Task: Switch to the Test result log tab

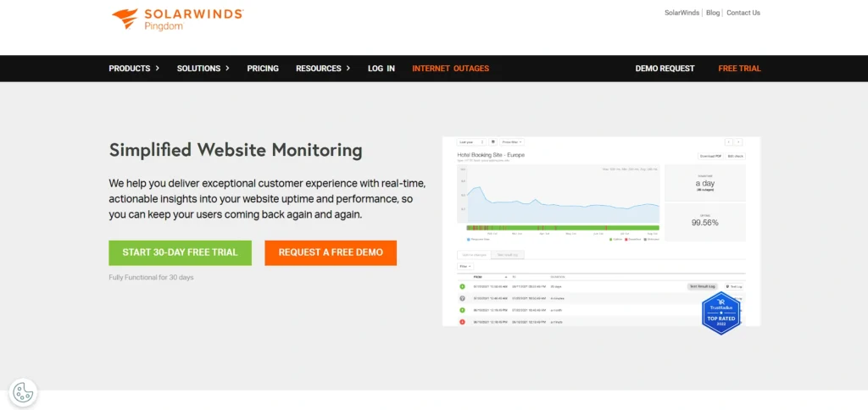Action: [x=508, y=254]
